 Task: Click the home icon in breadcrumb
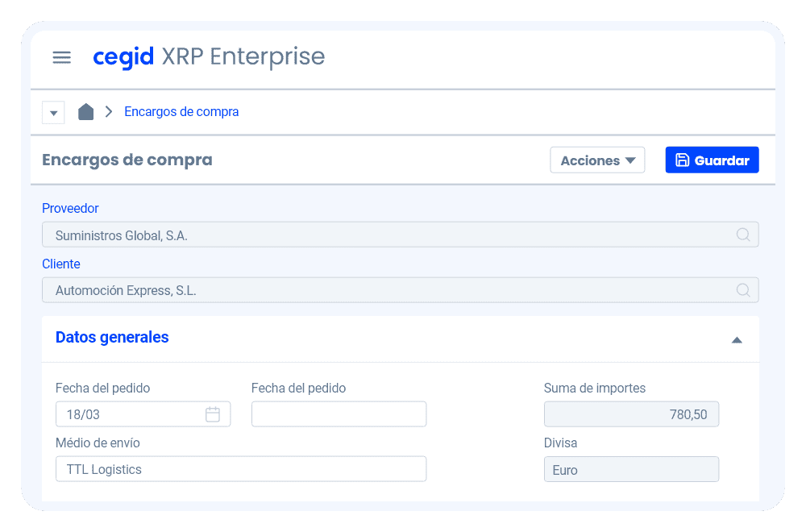tap(85, 112)
